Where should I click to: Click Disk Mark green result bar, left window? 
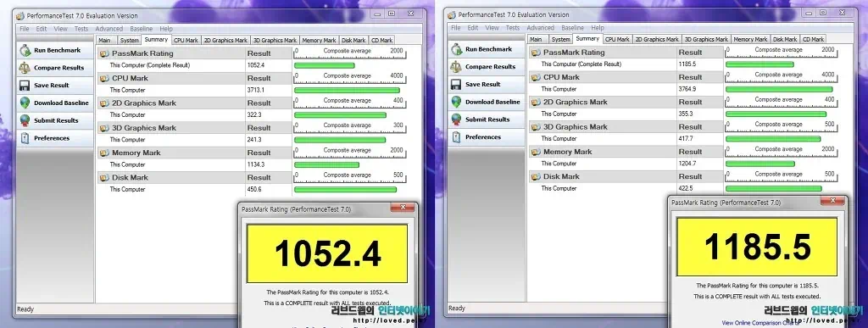346,190
